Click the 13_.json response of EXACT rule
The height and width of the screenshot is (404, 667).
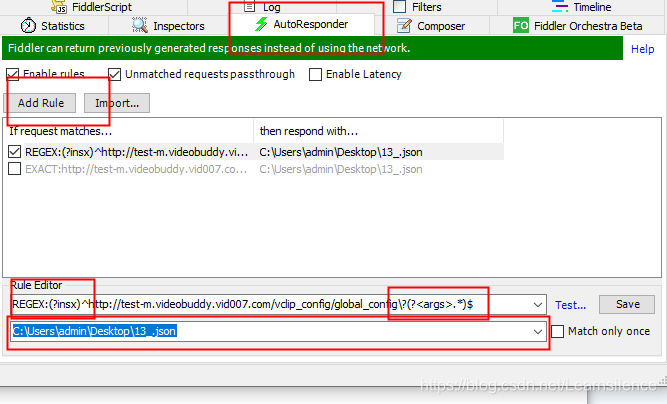coord(341,169)
